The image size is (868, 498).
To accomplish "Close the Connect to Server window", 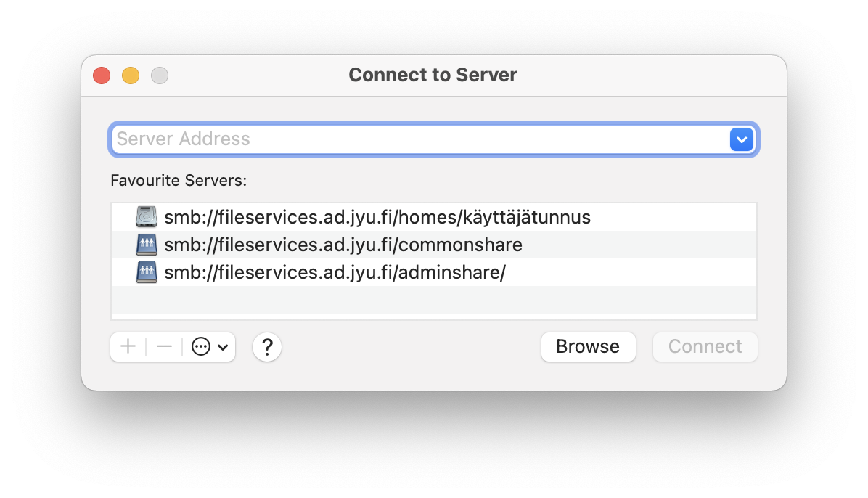I will [x=102, y=75].
